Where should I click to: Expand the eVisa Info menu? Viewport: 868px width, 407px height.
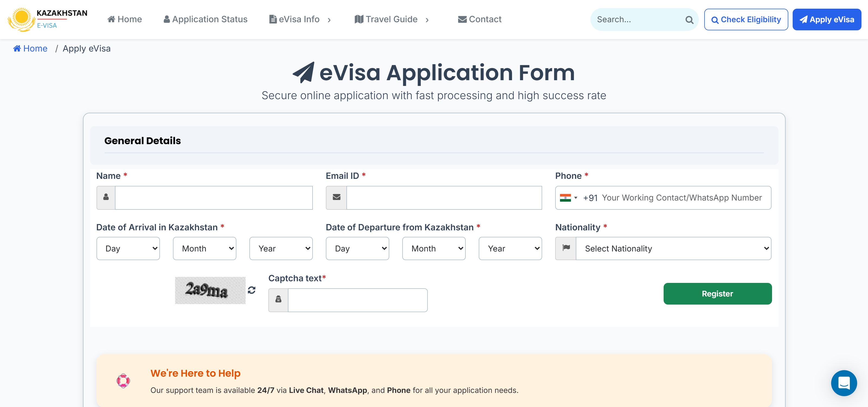point(300,19)
